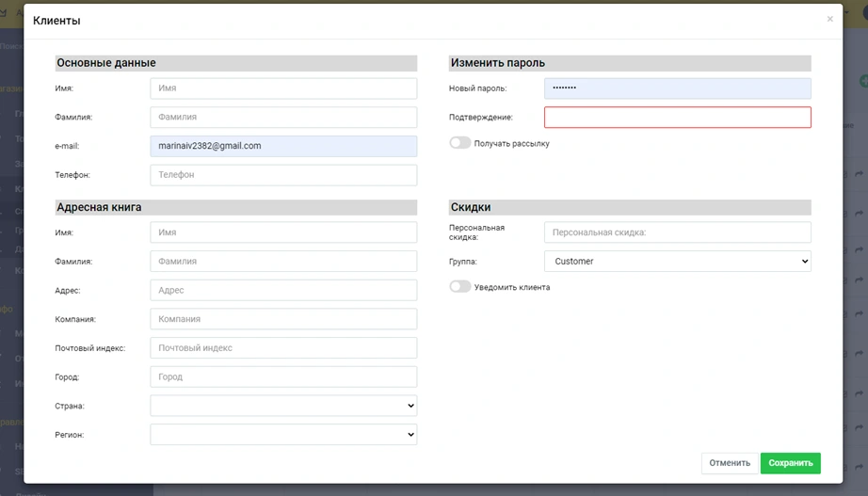Click the Имя field in Основные данные

click(282, 88)
